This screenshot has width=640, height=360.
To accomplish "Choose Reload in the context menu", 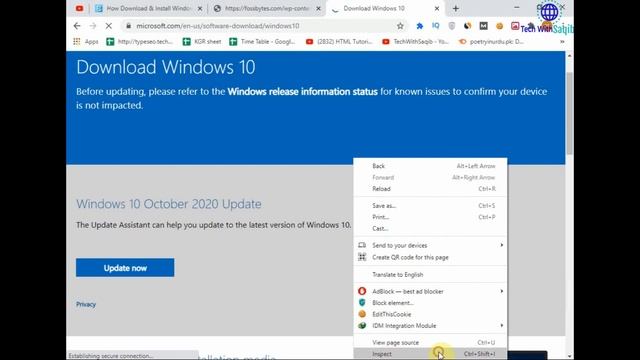I will 430,189.
